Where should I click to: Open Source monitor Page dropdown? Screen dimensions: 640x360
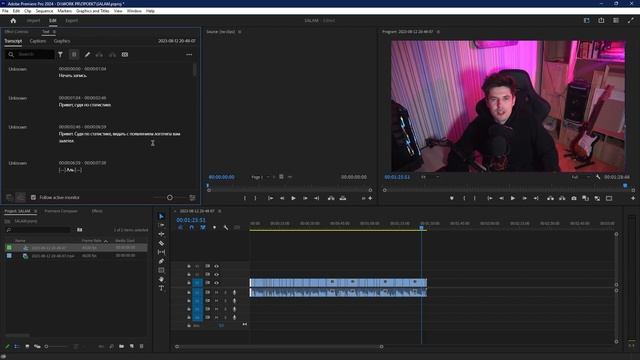(x=260, y=177)
